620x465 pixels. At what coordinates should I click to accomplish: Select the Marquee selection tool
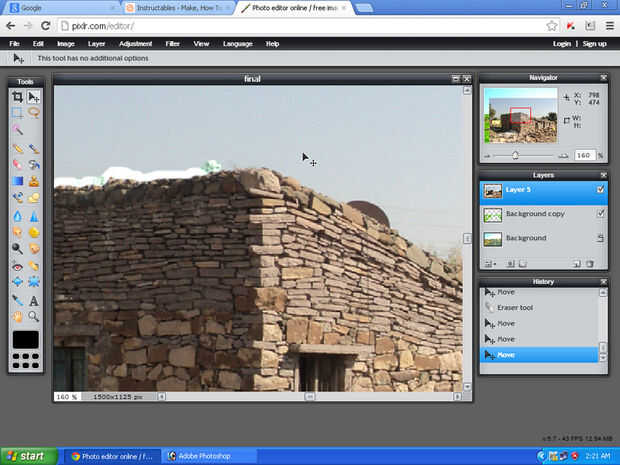(x=17, y=113)
